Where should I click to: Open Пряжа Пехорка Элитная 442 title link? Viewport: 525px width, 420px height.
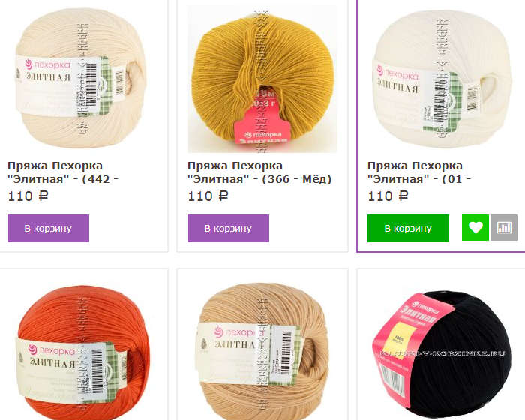[63, 172]
